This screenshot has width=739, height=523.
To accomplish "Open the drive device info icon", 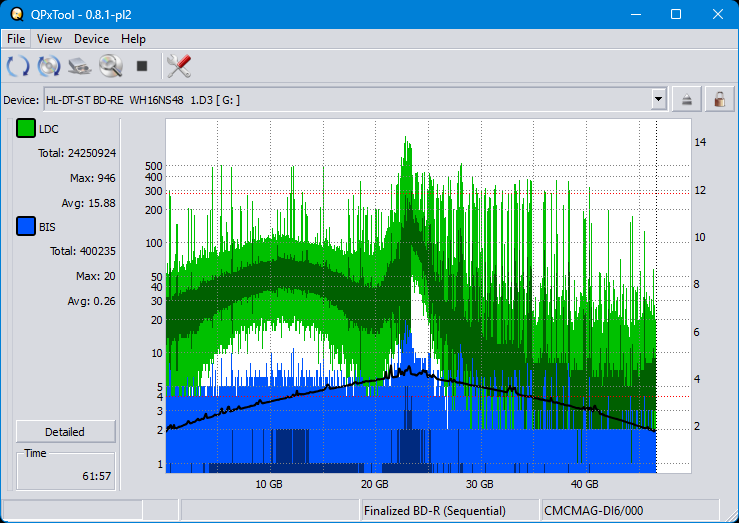I will [x=80, y=67].
